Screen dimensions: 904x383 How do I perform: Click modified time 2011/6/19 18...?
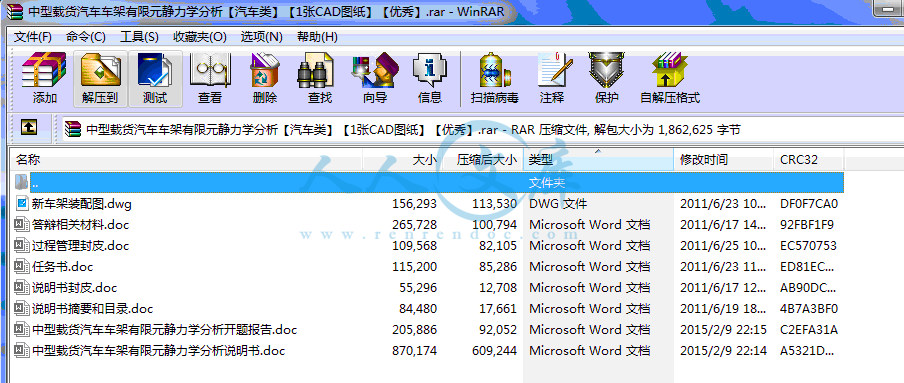723,309
